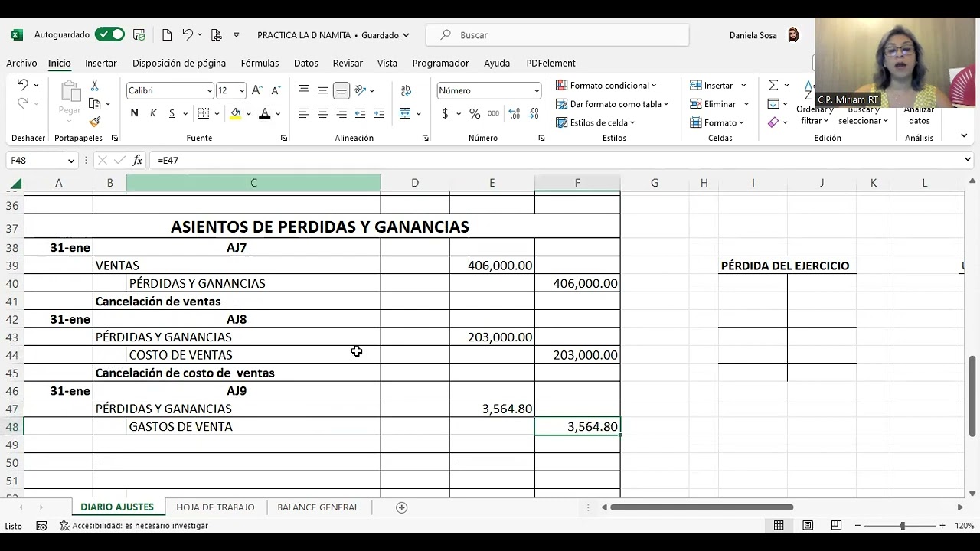This screenshot has height=551, width=980.
Task: Click the Save icon in title bar
Action: click(139, 34)
